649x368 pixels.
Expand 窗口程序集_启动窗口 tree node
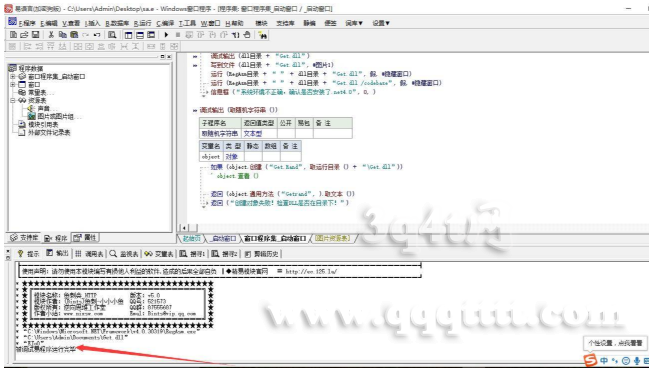pyautogui.click(x=12, y=77)
